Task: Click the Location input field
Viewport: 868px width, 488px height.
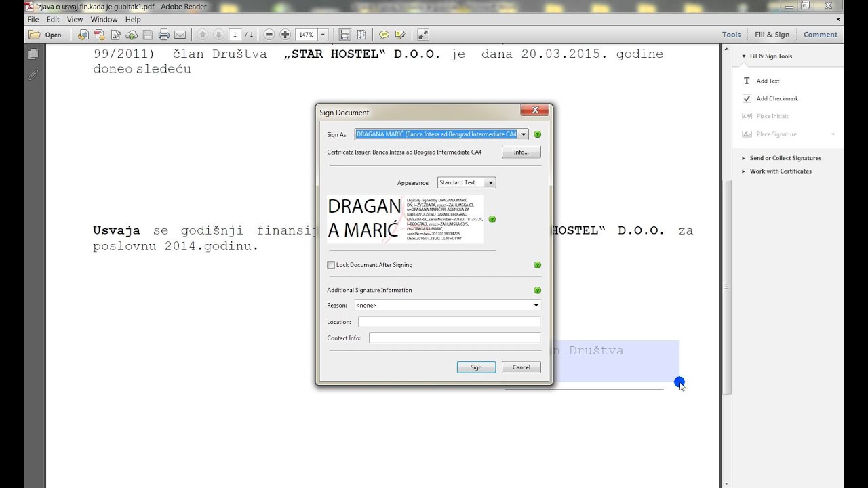Action: pyautogui.click(x=450, y=322)
